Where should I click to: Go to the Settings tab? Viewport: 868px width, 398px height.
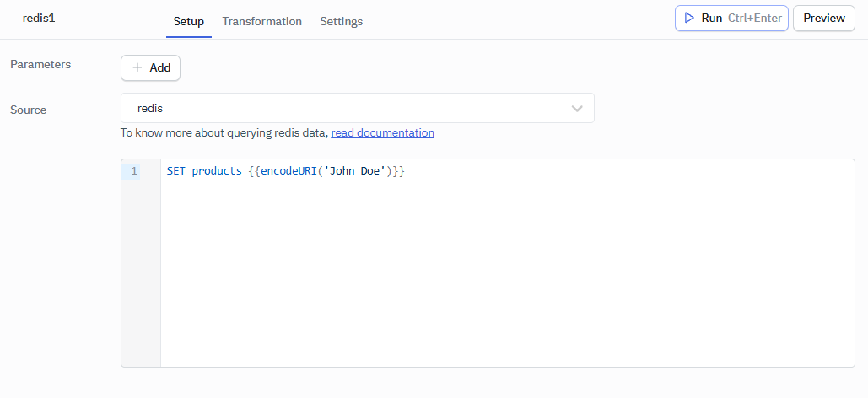click(x=341, y=21)
